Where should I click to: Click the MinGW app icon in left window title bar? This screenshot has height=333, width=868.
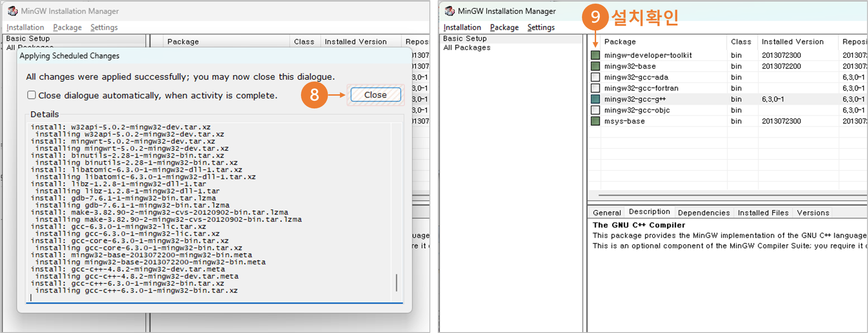click(x=13, y=11)
